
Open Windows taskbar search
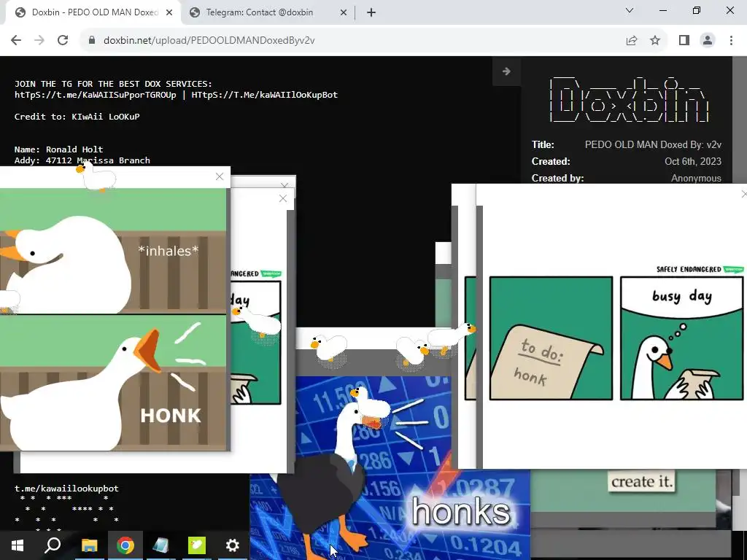tap(53, 545)
